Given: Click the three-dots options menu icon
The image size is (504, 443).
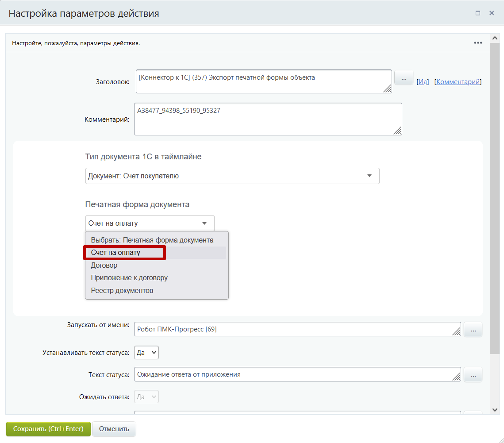Looking at the screenshot, I should pyautogui.click(x=478, y=43).
